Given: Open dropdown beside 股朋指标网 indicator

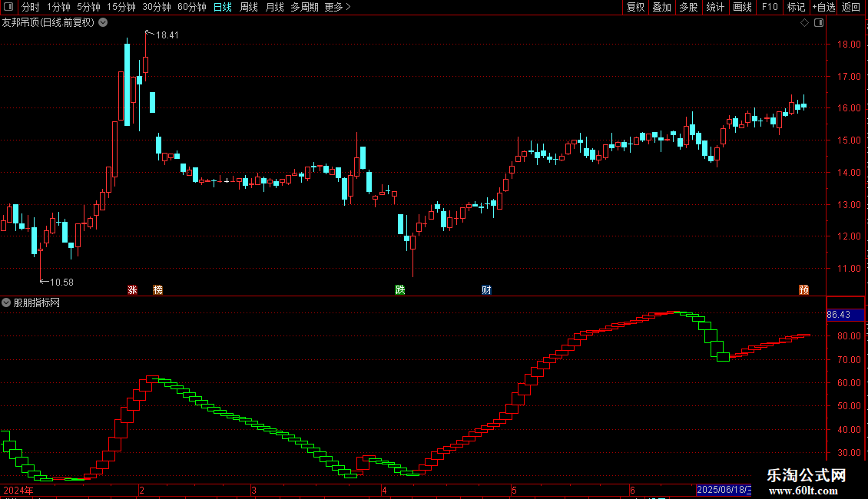Looking at the screenshot, I should 6,302.
